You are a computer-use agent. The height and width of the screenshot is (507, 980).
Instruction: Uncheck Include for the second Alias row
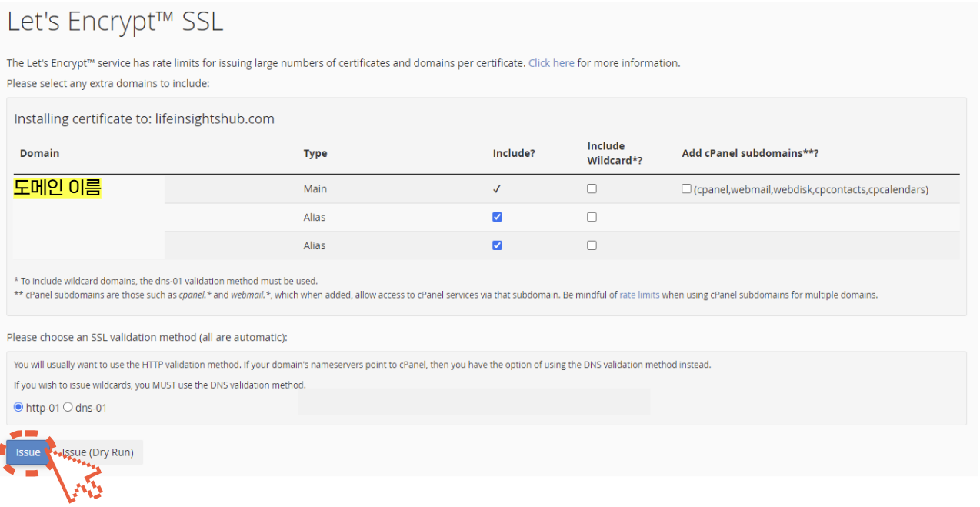[497, 245]
